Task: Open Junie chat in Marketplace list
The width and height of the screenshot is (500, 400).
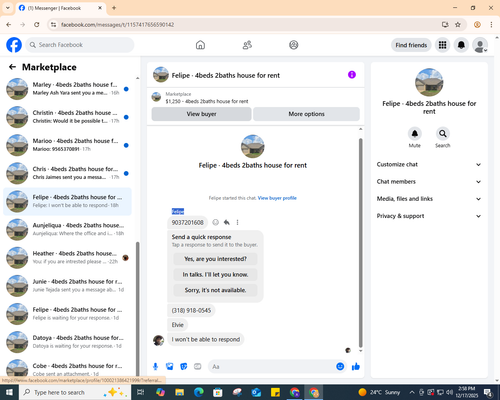Action: click(67, 286)
